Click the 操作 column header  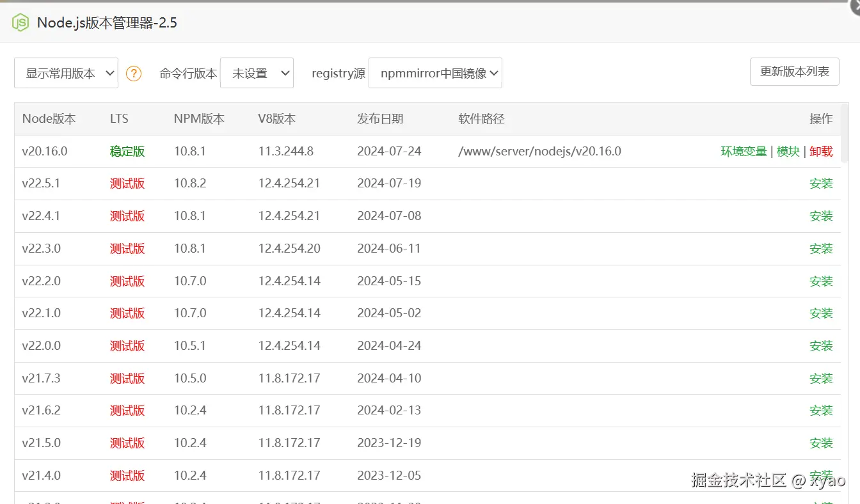(x=821, y=119)
